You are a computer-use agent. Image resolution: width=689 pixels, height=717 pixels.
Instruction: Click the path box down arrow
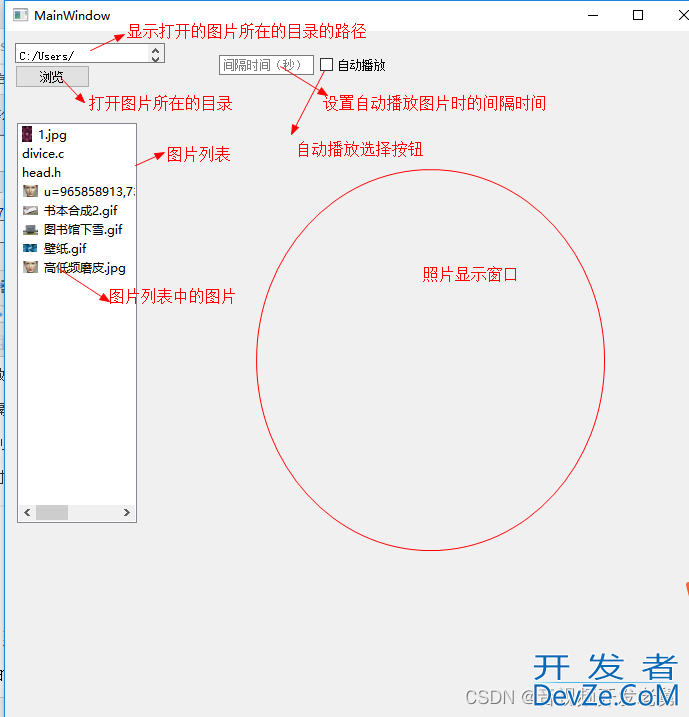click(x=156, y=59)
